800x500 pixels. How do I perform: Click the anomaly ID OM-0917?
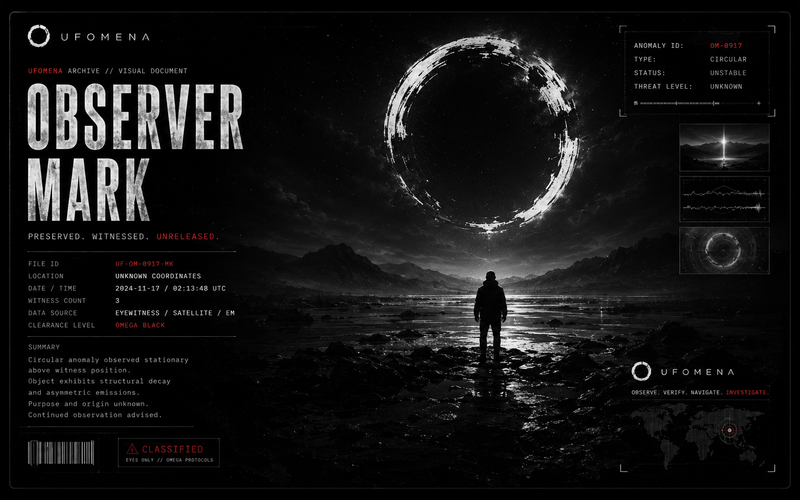(x=726, y=45)
